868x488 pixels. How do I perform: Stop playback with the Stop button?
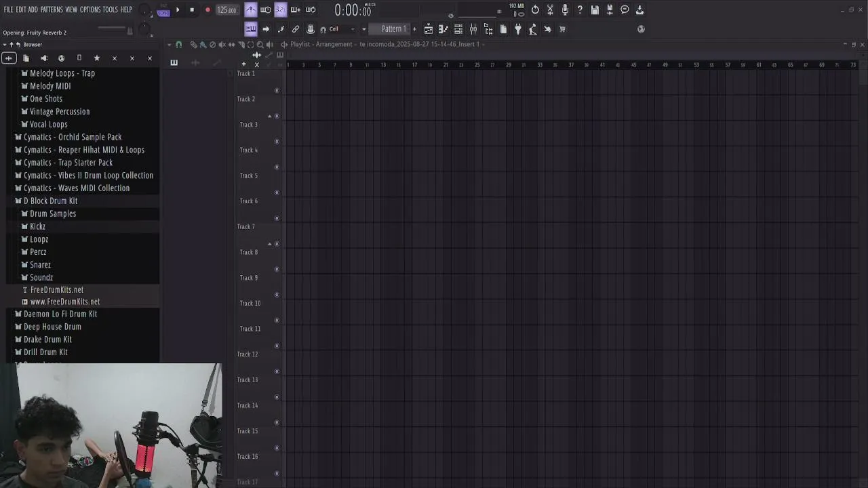point(192,9)
